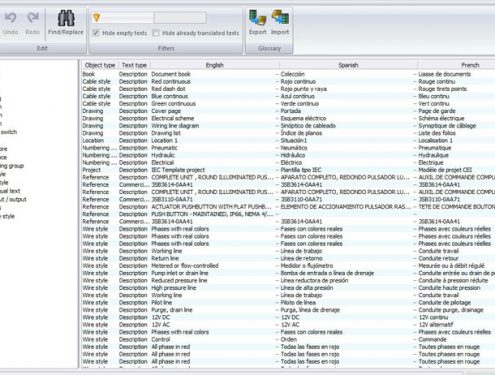Click the Import glossary icon
Image resolution: width=495 pixels, height=375 pixels.
[280, 18]
